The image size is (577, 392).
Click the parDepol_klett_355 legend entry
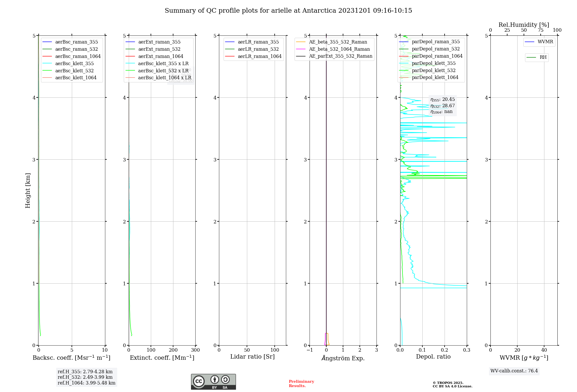(434, 63)
